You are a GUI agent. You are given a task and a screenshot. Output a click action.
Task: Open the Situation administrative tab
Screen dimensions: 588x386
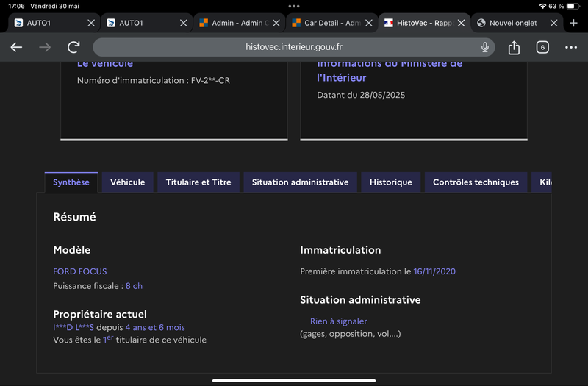[x=300, y=182]
